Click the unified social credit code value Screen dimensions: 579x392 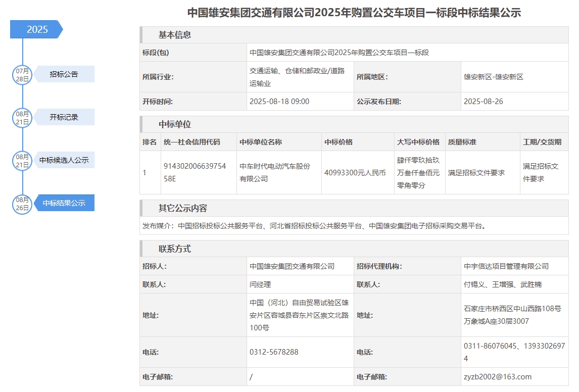(x=195, y=172)
